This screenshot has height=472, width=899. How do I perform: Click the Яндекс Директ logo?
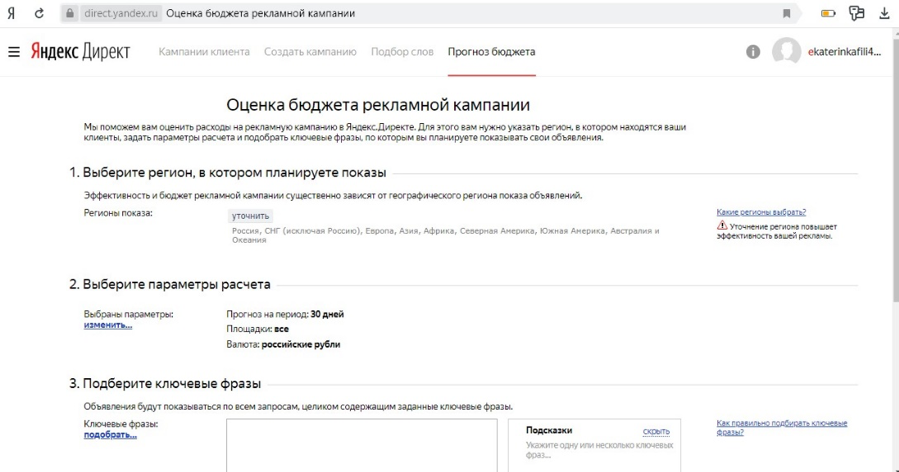click(80, 52)
